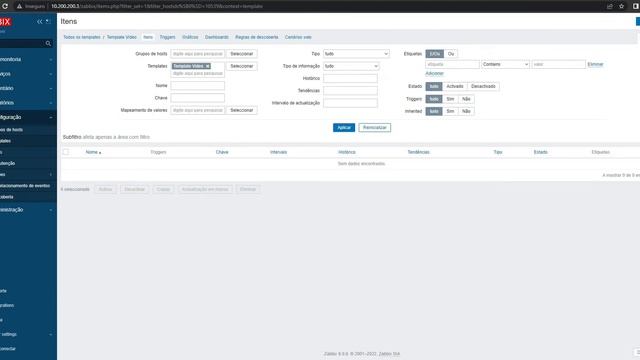This screenshot has width=640, height=360.
Task: Open the Contains tag operator dropdown
Action: click(x=505, y=64)
